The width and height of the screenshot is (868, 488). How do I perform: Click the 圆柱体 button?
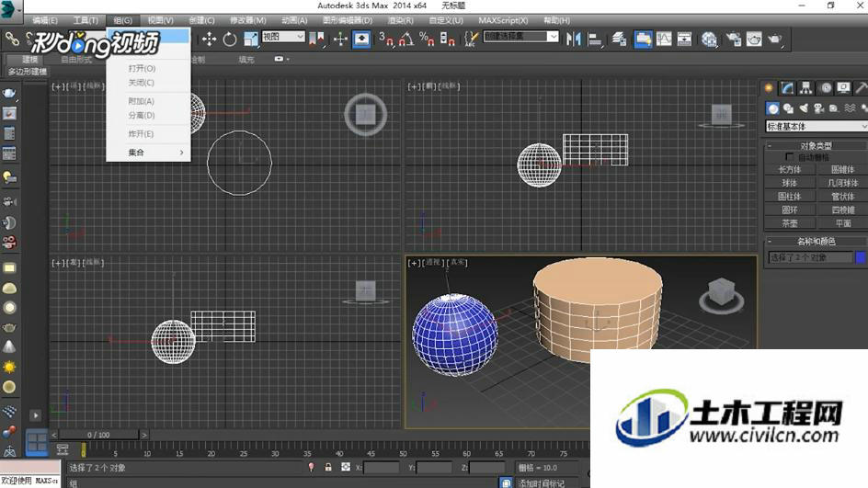coord(790,197)
